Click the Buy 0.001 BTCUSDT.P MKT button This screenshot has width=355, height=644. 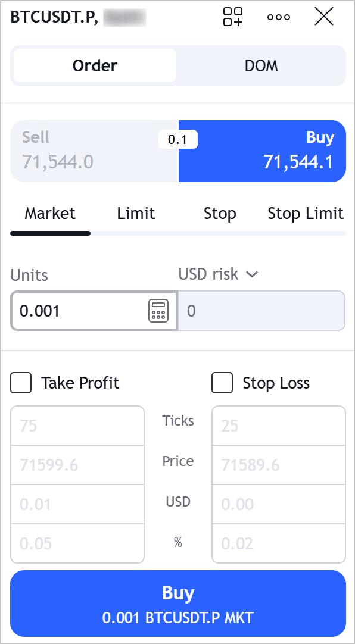coord(178,604)
